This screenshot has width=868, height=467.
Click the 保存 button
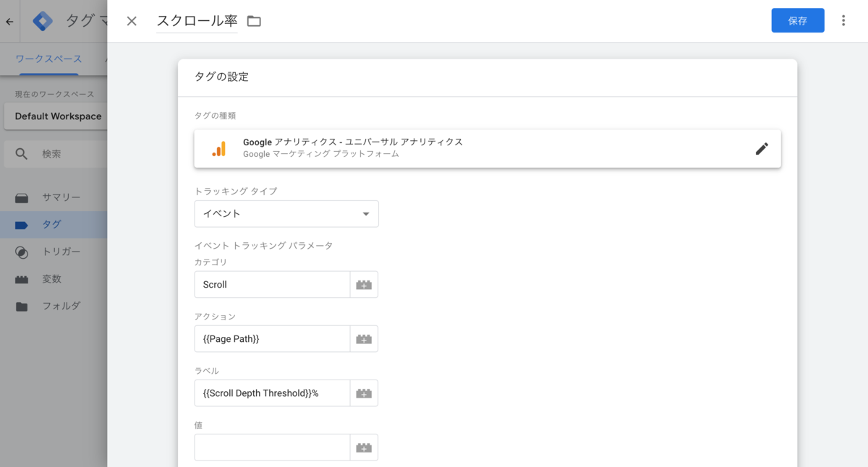(x=798, y=20)
